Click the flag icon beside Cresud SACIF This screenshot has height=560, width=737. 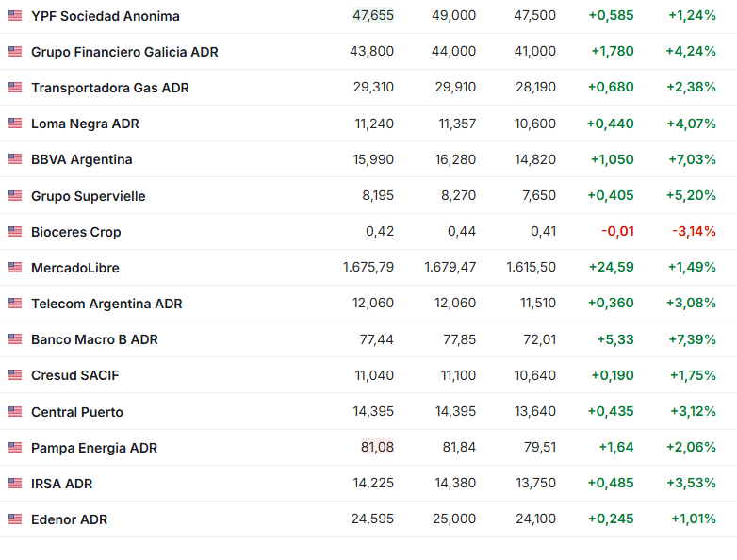click(15, 374)
